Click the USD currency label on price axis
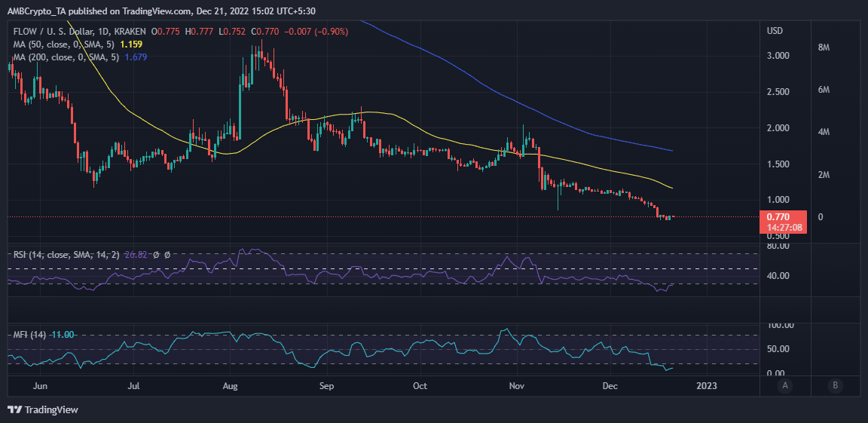 pyautogui.click(x=775, y=32)
